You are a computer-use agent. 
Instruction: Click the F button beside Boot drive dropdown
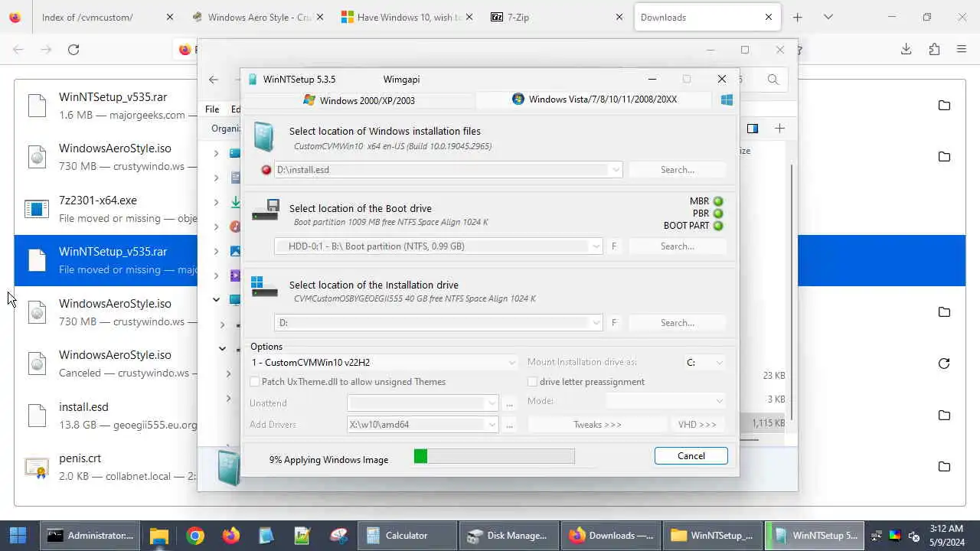(614, 246)
